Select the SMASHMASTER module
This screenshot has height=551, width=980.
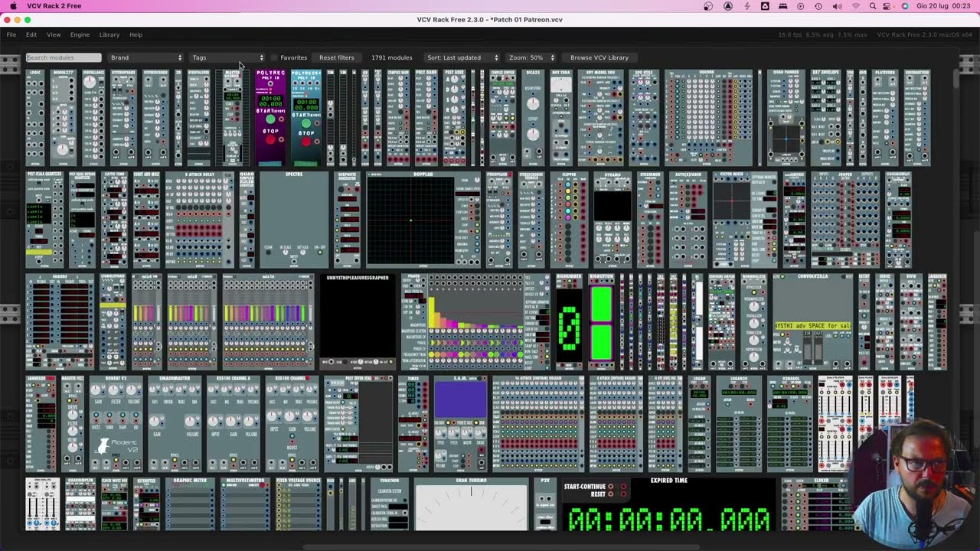pyautogui.click(x=174, y=423)
